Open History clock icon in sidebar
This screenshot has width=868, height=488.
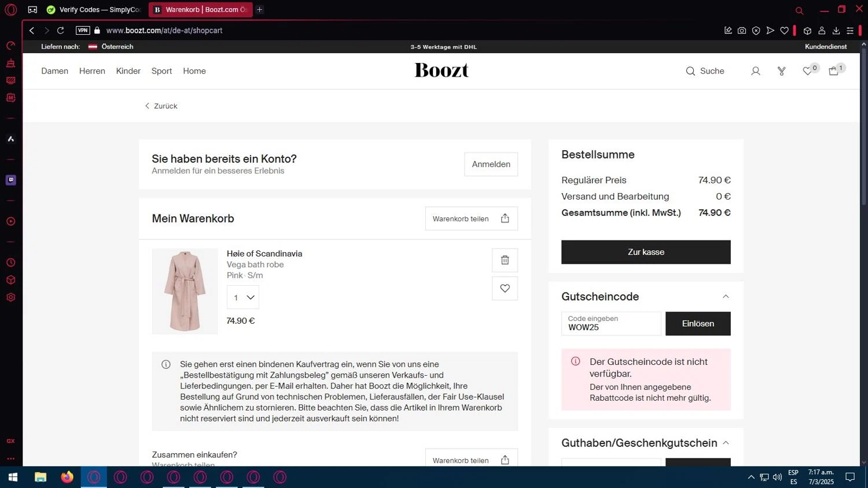point(10,263)
